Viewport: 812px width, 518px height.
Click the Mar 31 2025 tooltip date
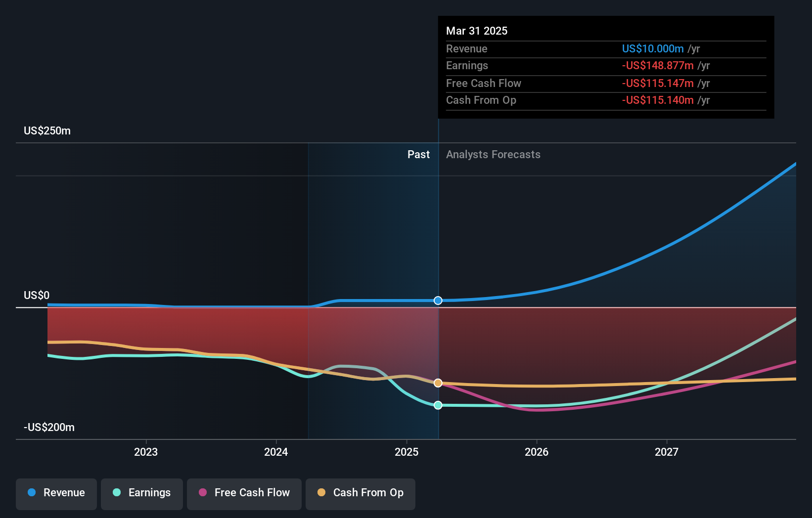(477, 31)
